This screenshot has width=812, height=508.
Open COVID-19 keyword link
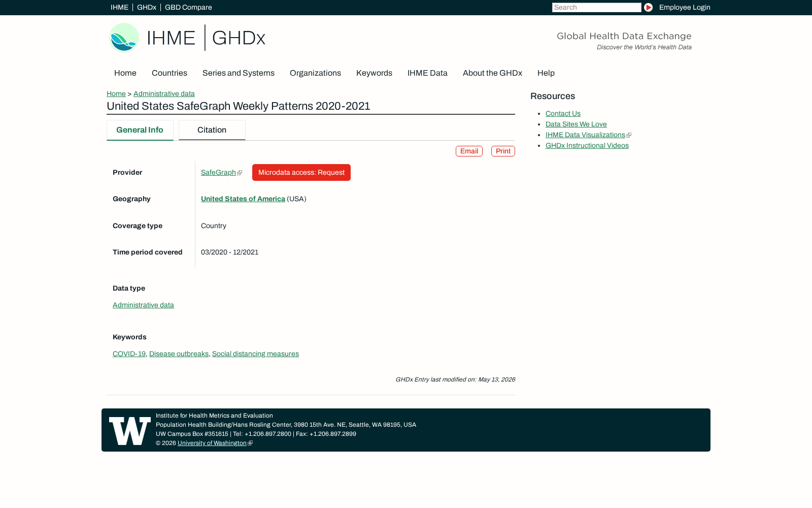129,354
